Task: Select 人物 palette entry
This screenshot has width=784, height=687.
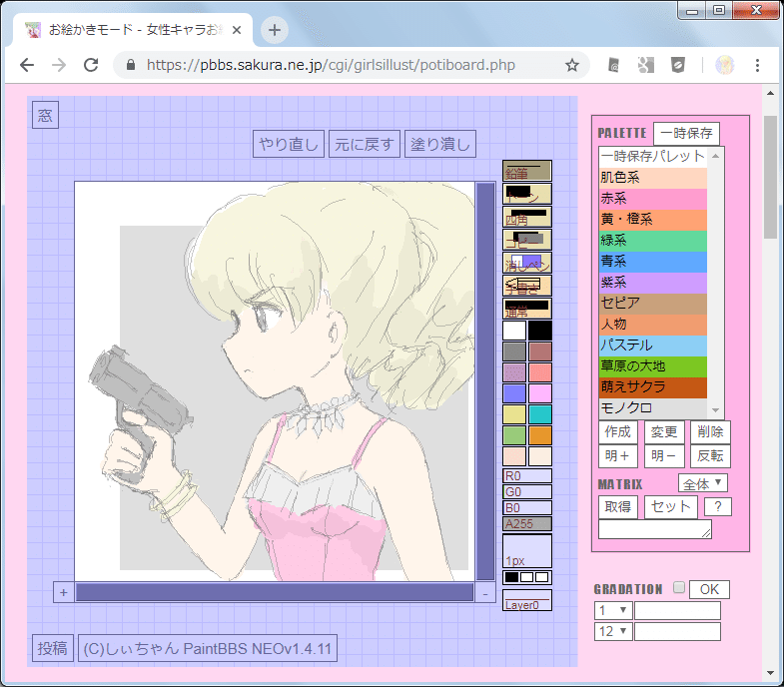Action: (653, 325)
